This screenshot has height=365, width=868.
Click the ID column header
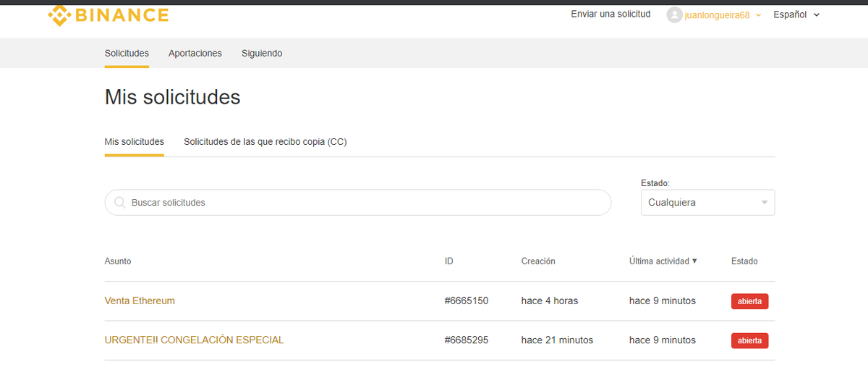point(449,261)
